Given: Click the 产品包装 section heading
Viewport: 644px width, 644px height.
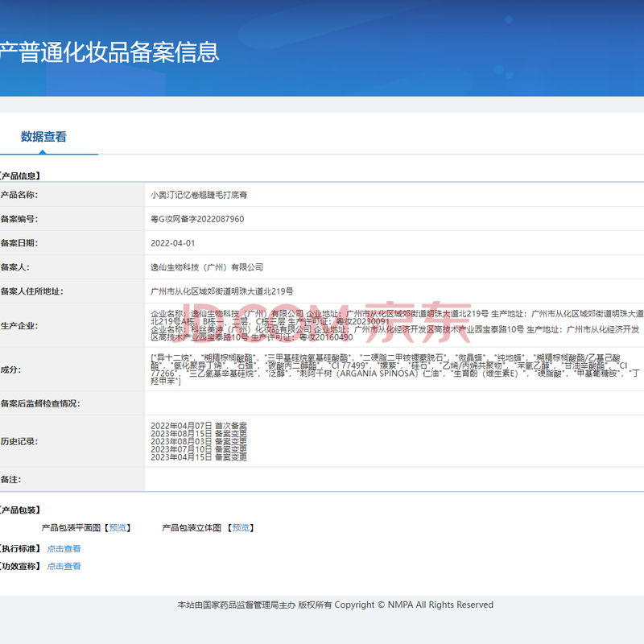Looking at the screenshot, I should (x=21, y=510).
